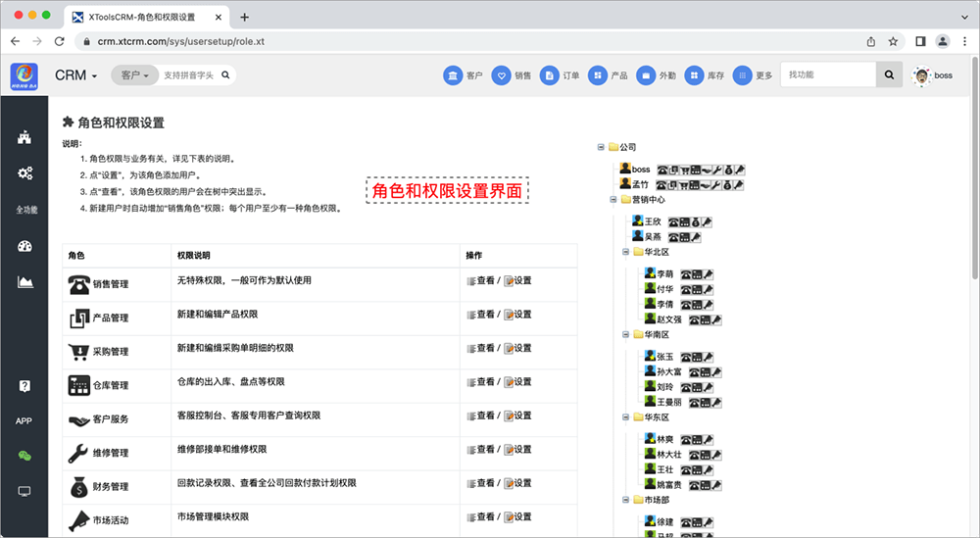980x538 pixels.
Task: Open the 外勤 icon module
Action: pyautogui.click(x=646, y=75)
